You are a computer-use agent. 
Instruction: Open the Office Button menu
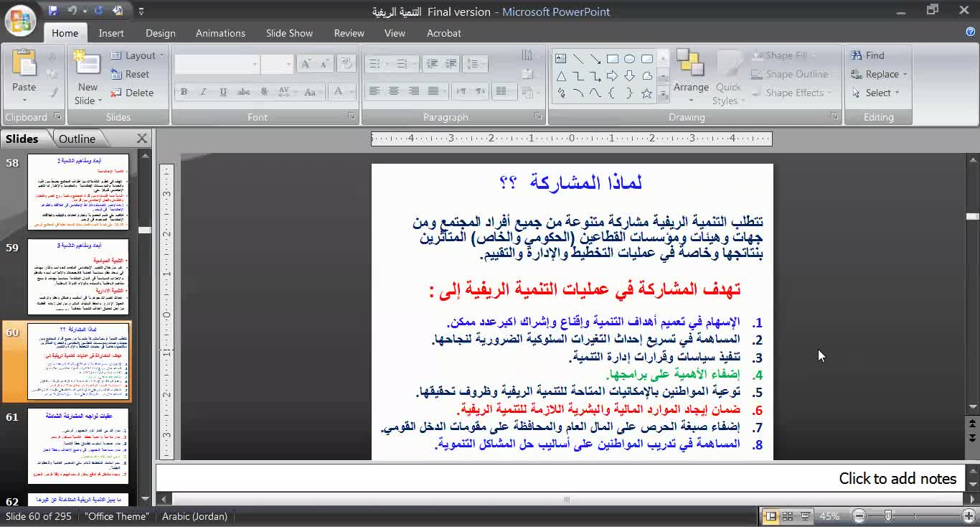[x=20, y=19]
